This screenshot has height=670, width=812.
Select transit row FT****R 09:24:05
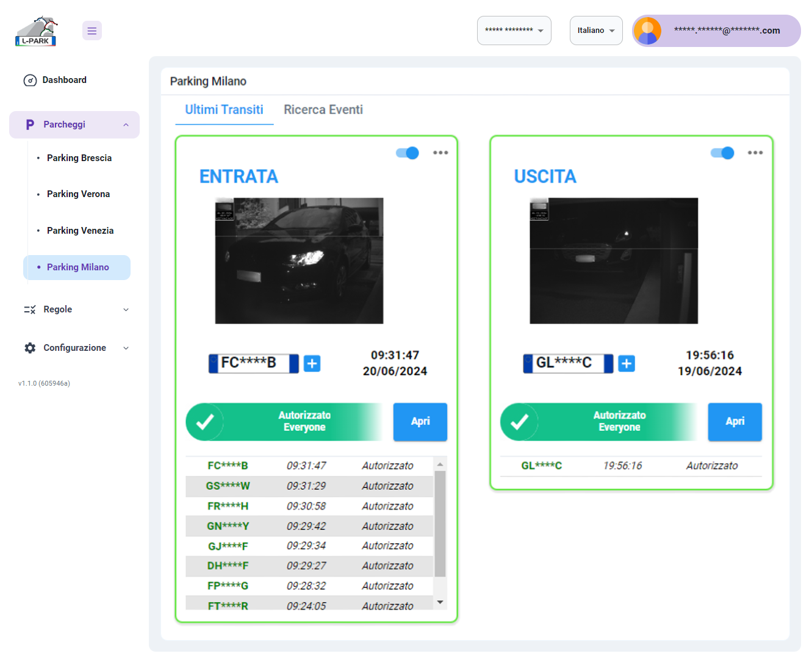(x=309, y=603)
